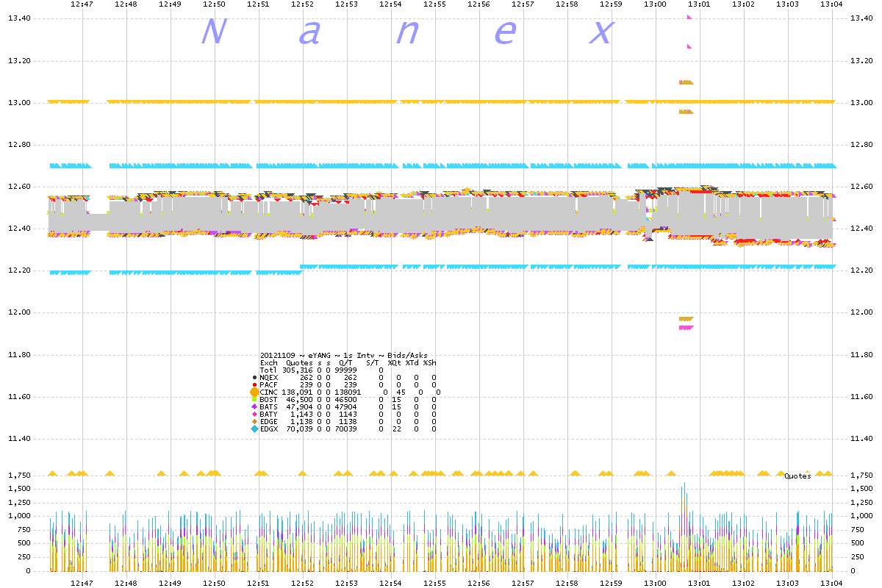882x588 pixels.
Task: Click the BATS exchange label
Action: (x=269, y=406)
